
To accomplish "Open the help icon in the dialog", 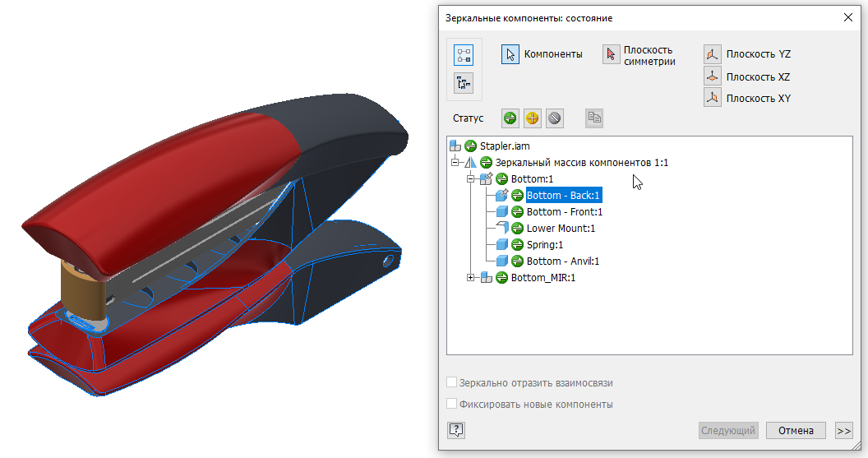I will [x=456, y=430].
